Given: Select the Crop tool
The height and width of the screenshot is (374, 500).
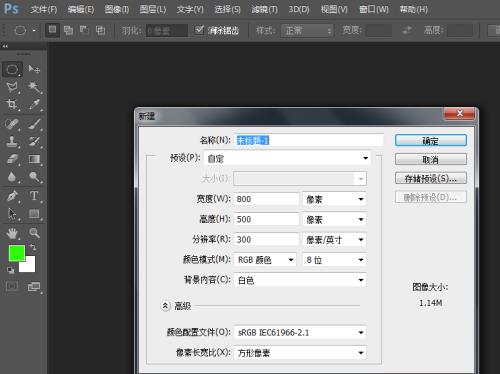Looking at the screenshot, I should pyautogui.click(x=12, y=104).
